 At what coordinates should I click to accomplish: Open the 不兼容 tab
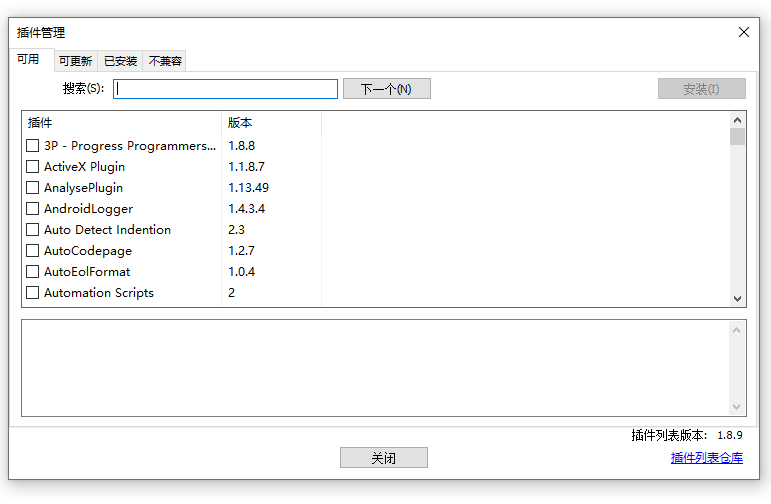coord(165,61)
